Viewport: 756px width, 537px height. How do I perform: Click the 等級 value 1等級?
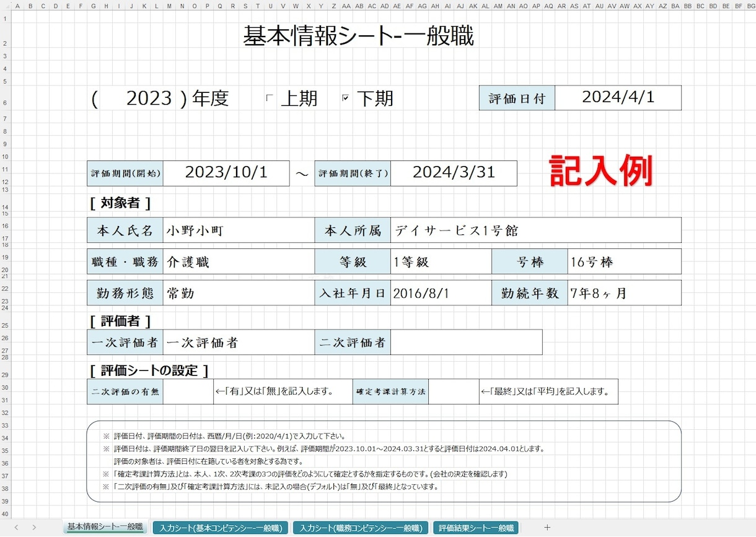pos(441,261)
